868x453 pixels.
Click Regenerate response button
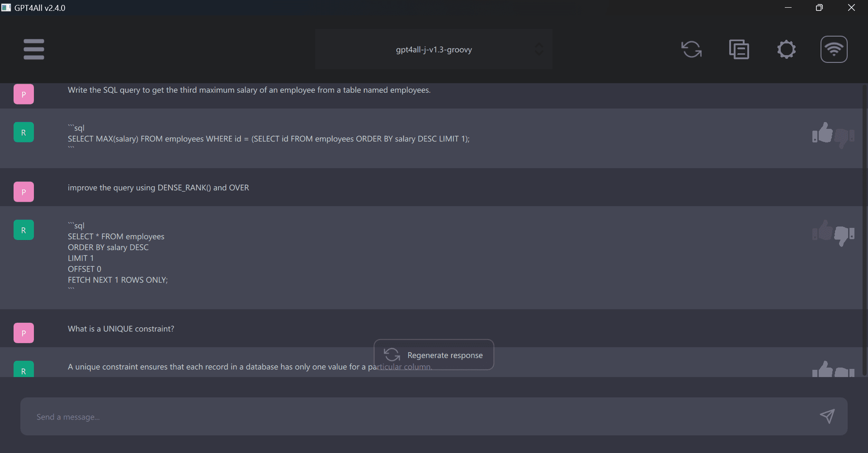(434, 355)
